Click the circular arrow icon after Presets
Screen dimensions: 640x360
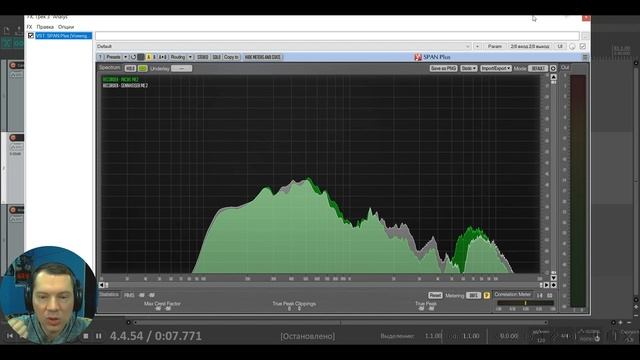click(x=133, y=57)
